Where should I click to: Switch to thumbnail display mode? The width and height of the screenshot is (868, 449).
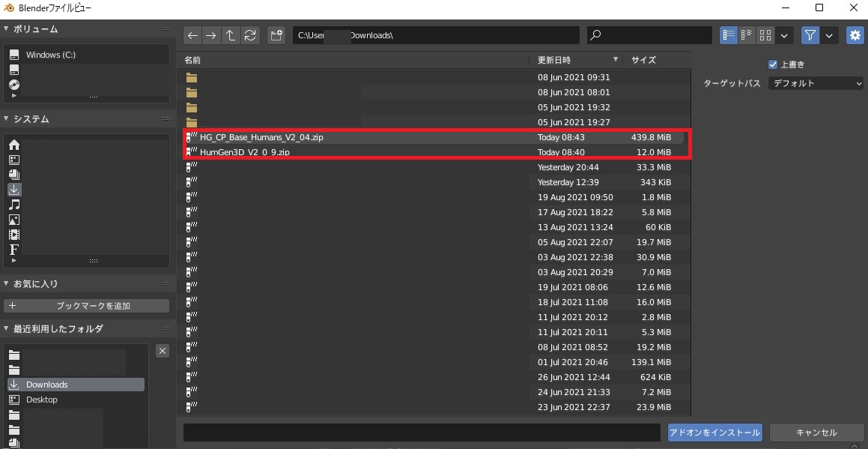coord(765,35)
